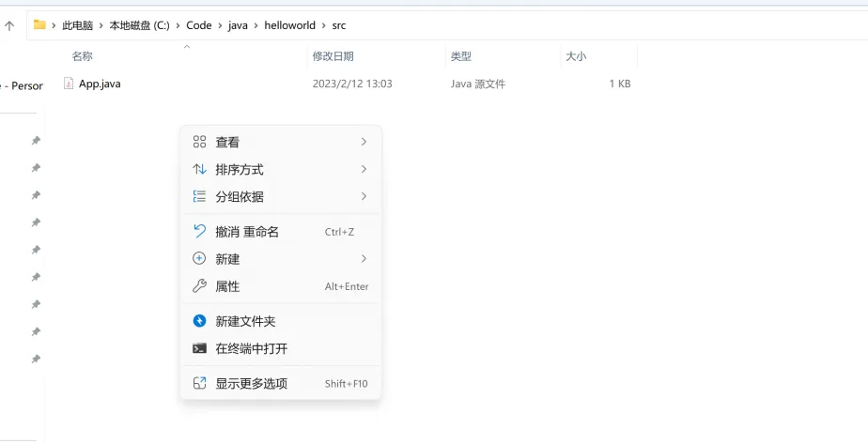The image size is (868, 444).
Task: Sort by the 大小 column header
Action: [x=576, y=56]
